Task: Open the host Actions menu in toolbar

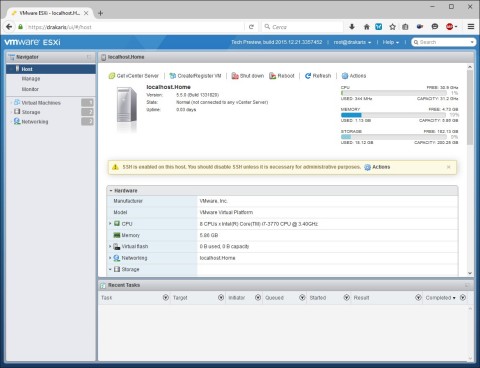Action: tap(354, 76)
